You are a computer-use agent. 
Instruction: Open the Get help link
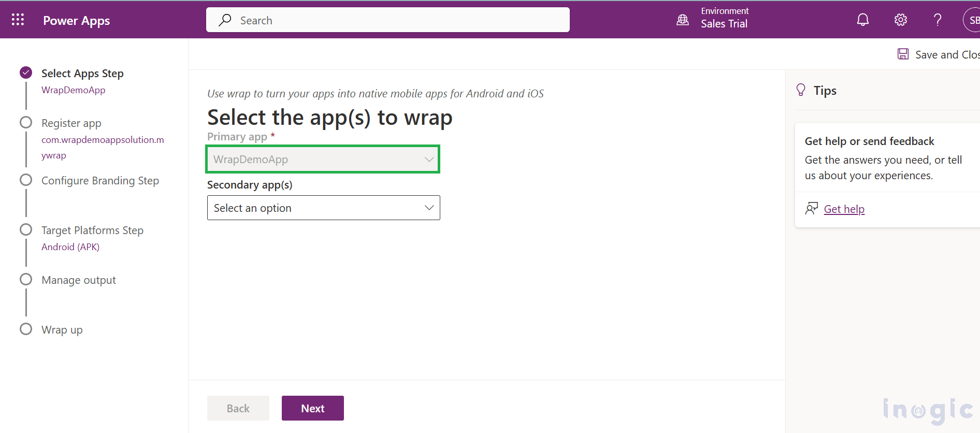point(844,209)
